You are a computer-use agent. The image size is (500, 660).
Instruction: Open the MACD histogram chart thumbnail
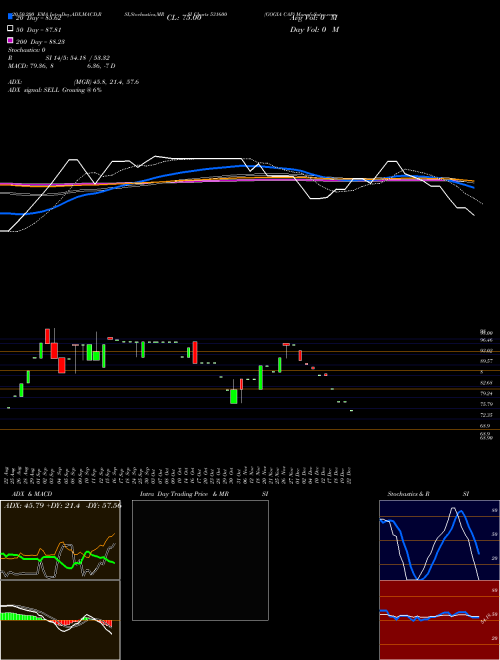[60, 620]
